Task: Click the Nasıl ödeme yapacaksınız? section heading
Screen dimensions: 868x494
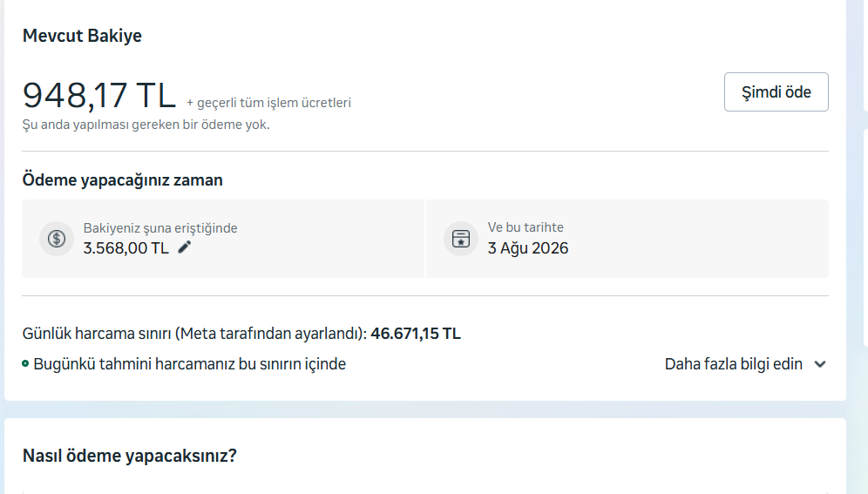Action: [x=130, y=456]
